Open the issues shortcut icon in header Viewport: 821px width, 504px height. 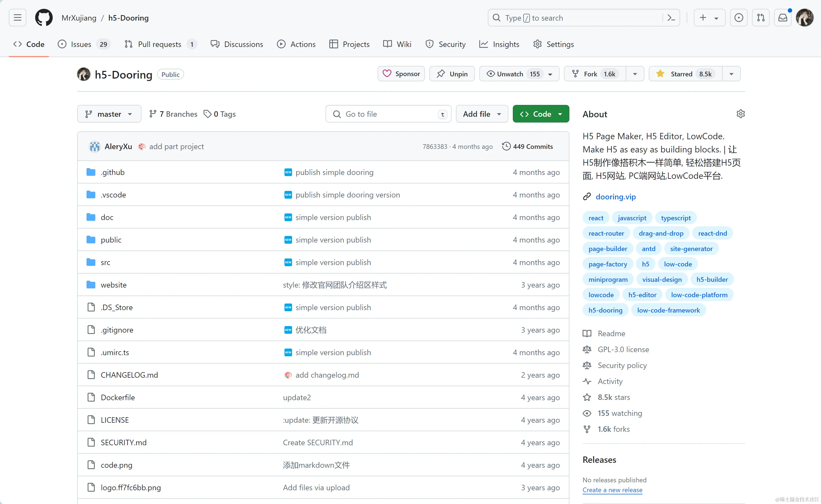click(x=739, y=18)
